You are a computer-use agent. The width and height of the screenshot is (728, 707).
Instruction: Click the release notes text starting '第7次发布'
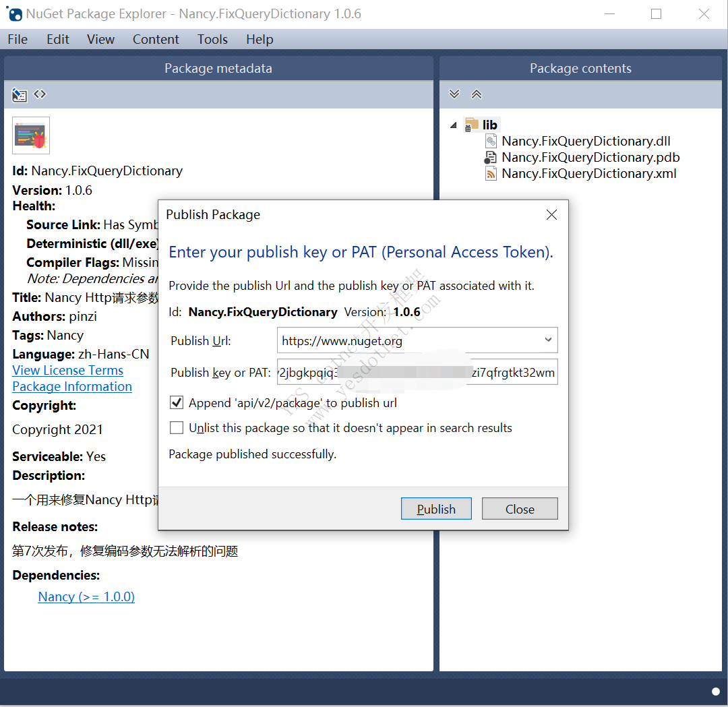point(125,551)
